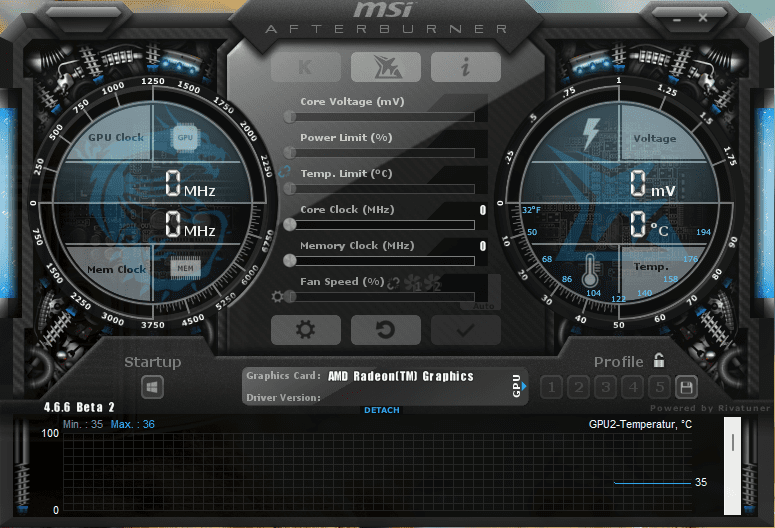Screen dimensions: 775x528
Task: Click the Power Limit slider handle
Action: pyautogui.click(x=290, y=153)
